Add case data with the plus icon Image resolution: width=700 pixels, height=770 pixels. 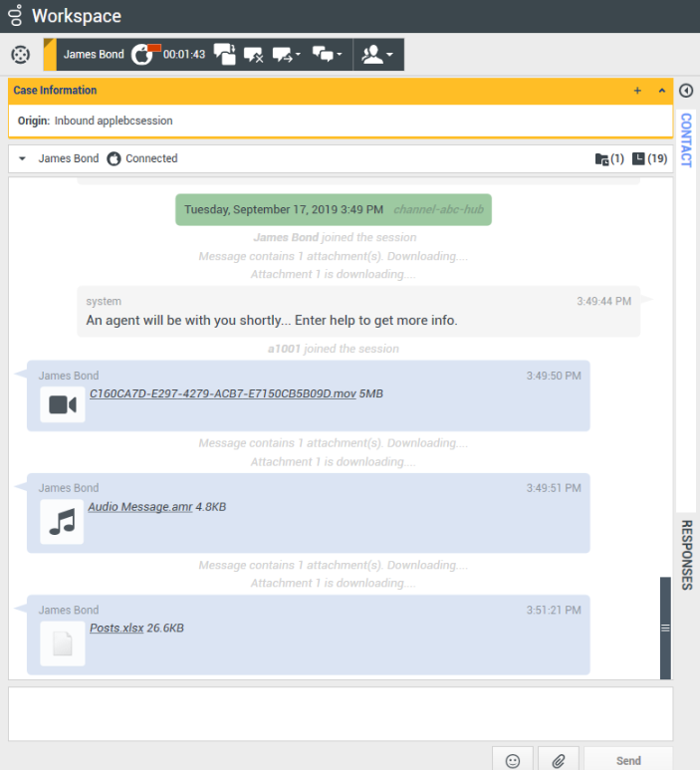pos(637,91)
